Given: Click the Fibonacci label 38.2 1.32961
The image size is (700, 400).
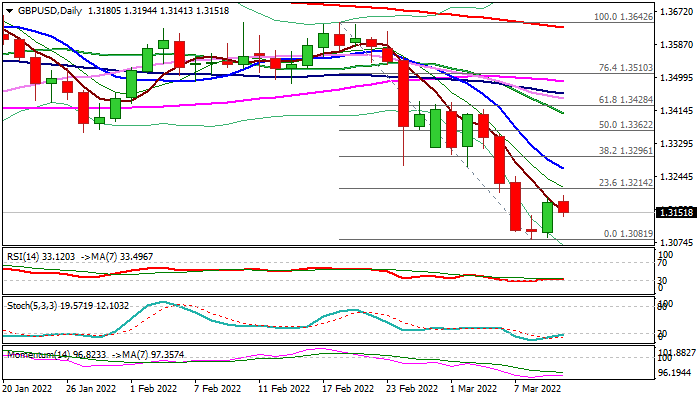Looking at the screenshot, I should point(625,151).
